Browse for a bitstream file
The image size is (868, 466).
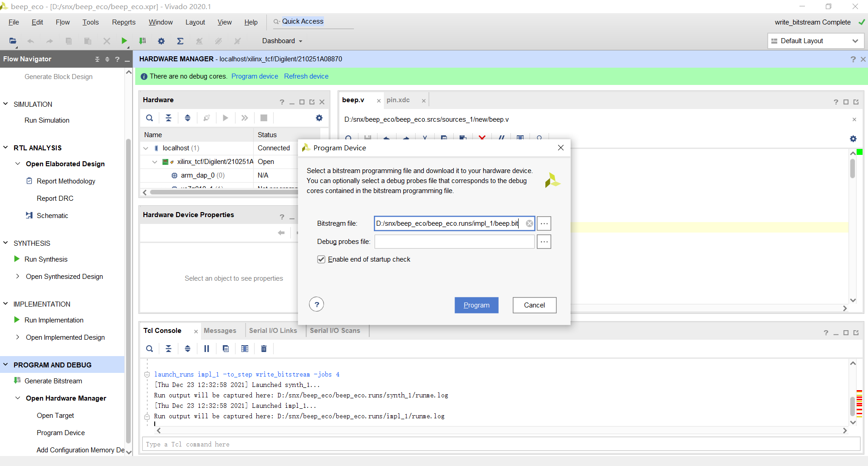click(x=544, y=223)
